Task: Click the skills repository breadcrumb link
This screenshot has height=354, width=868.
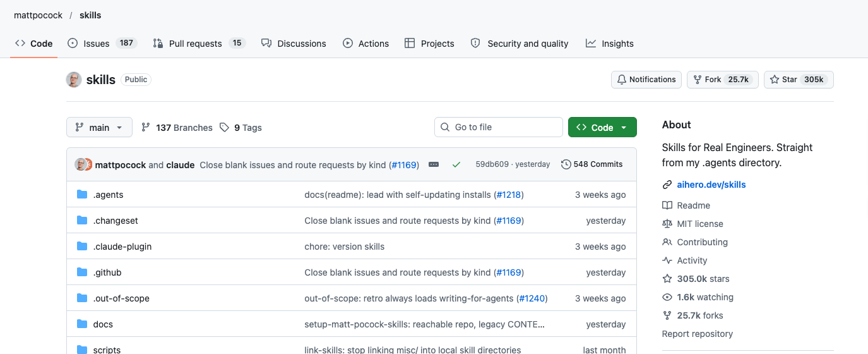Action: coord(90,15)
